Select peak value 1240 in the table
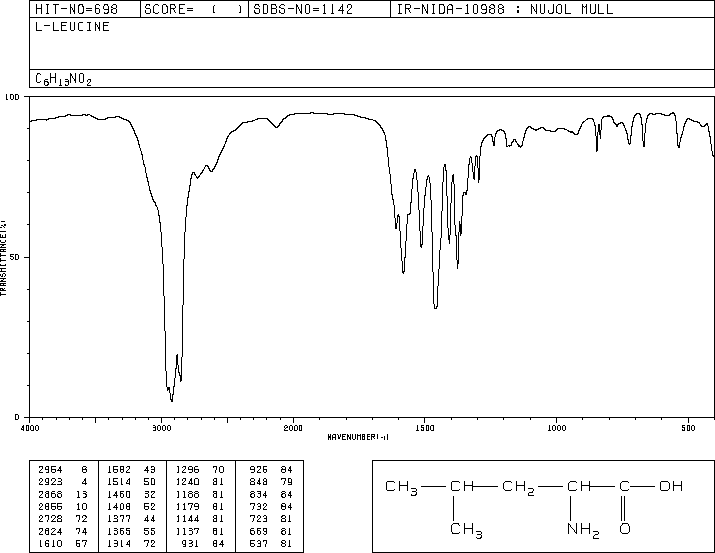715x553 pixels. coord(187,481)
